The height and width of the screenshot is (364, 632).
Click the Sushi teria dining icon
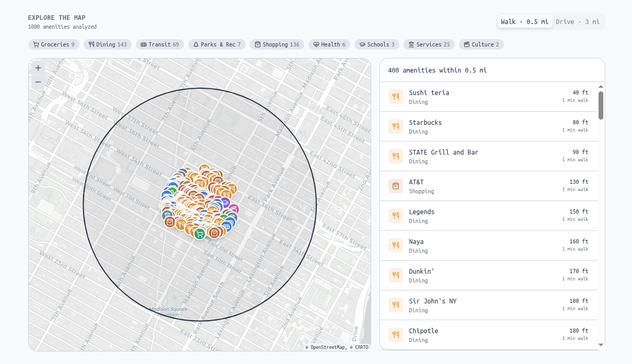coord(396,97)
